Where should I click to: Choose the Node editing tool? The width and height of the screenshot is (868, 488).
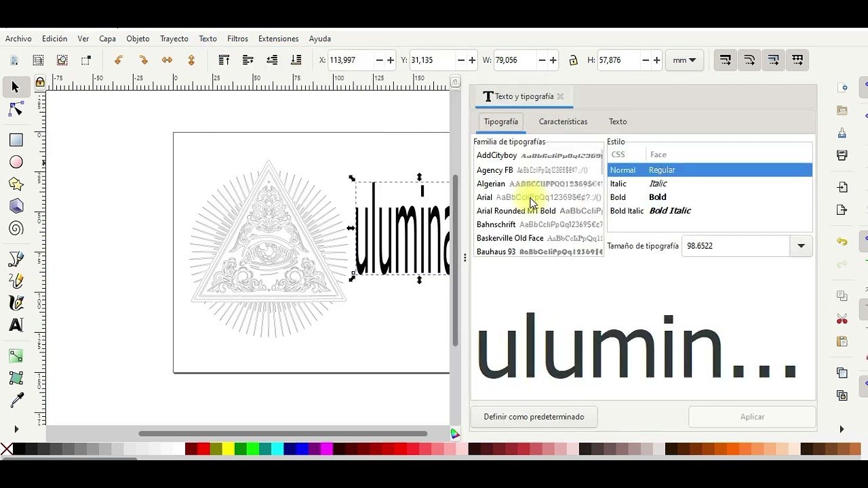[16, 109]
